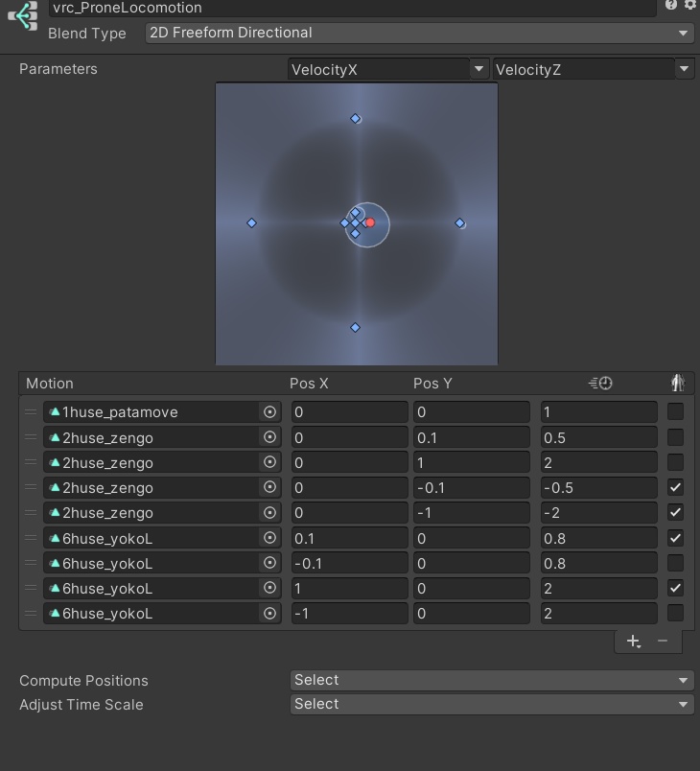
Task: Open object picker for 6huse_yokoL with Pos X 0.1
Action: click(x=269, y=538)
